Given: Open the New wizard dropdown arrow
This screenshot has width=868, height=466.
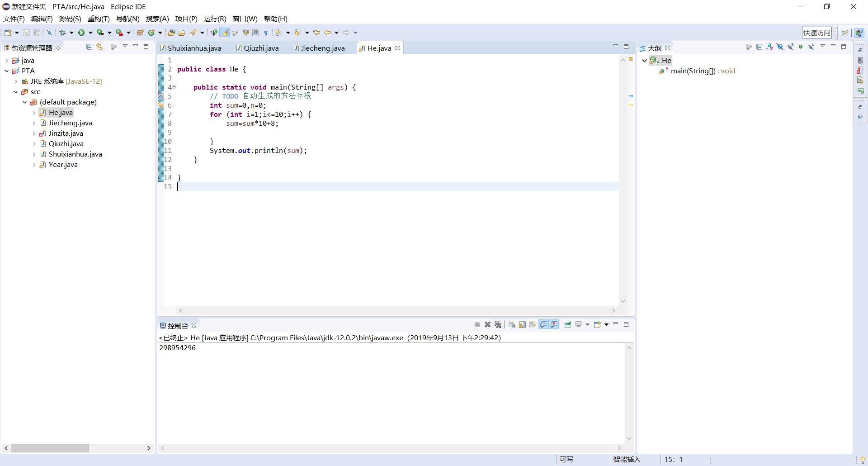Looking at the screenshot, I should pyautogui.click(x=17, y=33).
